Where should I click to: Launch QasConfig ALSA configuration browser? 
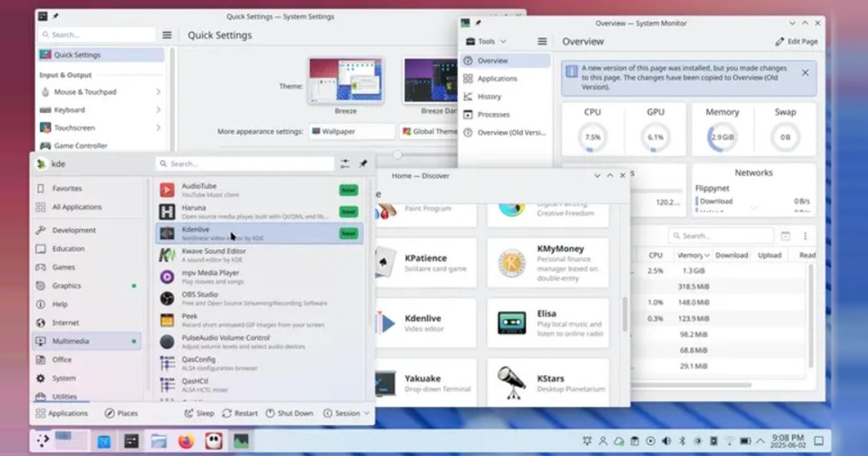coord(260,363)
